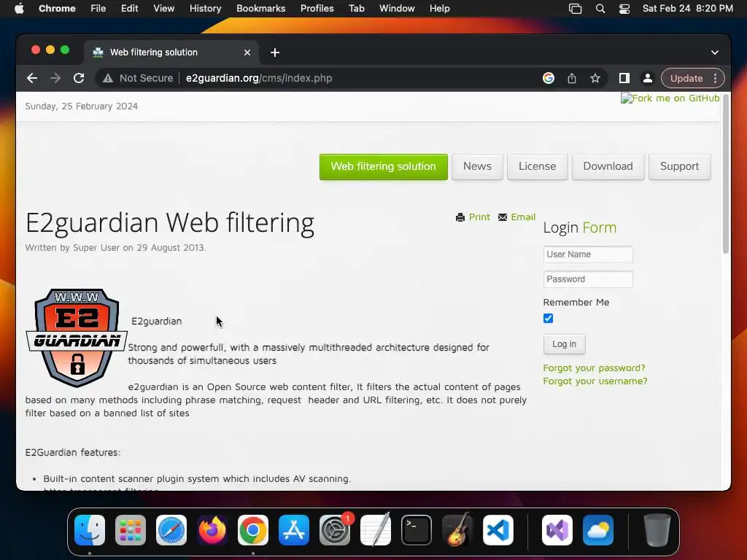Open TextEdit from the dock
747x560 pixels.
tap(376, 530)
